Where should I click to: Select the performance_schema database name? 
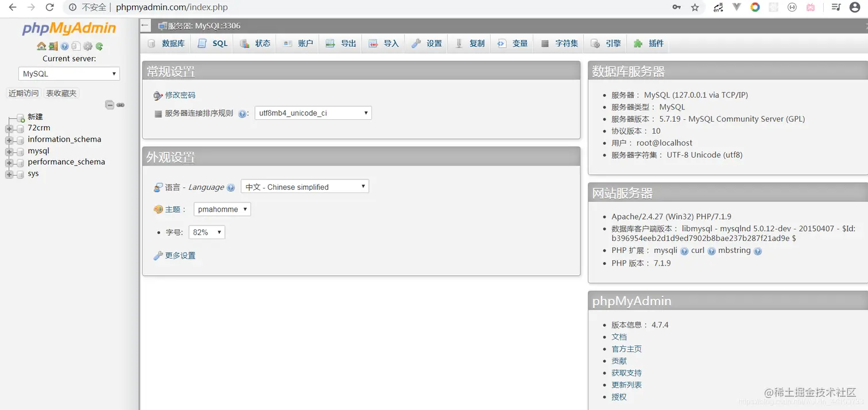tap(67, 162)
